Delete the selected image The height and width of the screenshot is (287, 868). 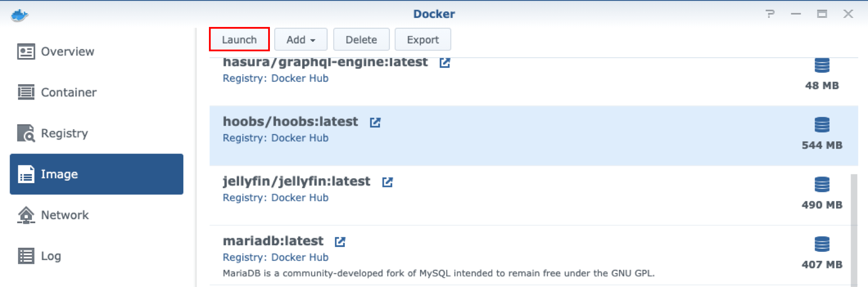(361, 40)
